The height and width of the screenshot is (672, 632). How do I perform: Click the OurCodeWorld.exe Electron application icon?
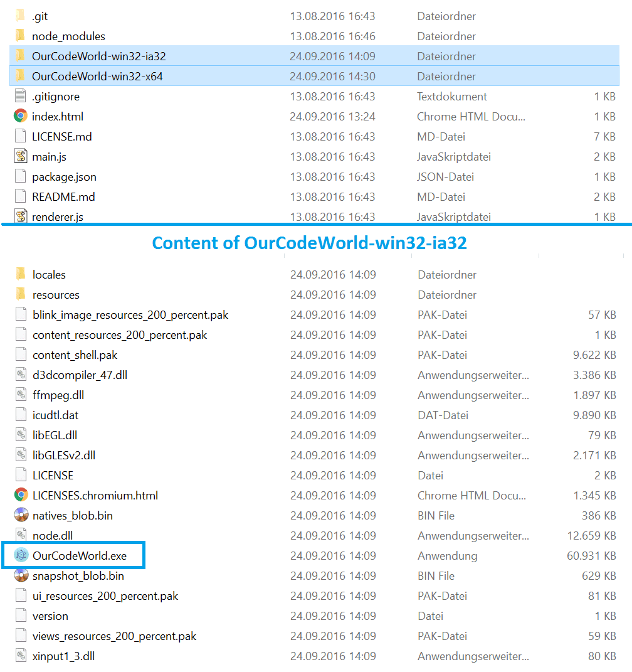point(21,556)
